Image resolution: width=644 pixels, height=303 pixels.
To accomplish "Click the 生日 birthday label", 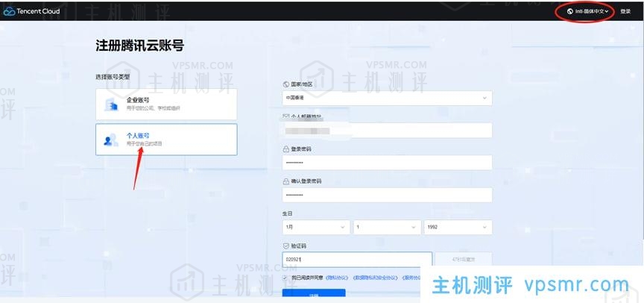I will point(288,213).
